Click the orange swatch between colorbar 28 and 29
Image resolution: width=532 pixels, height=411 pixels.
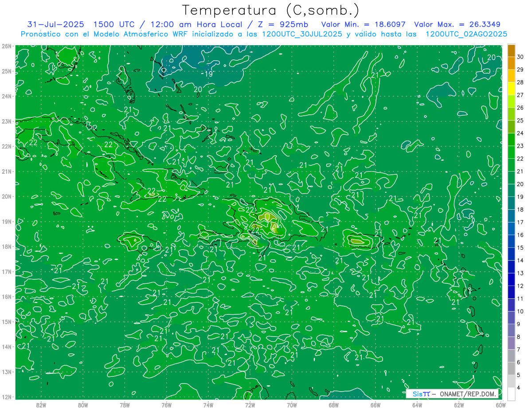tap(511, 76)
